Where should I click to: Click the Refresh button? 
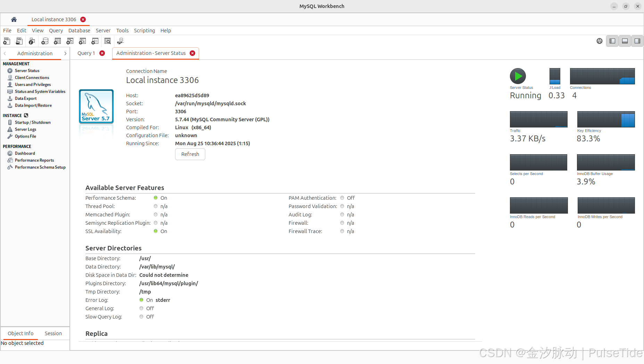[x=190, y=154]
